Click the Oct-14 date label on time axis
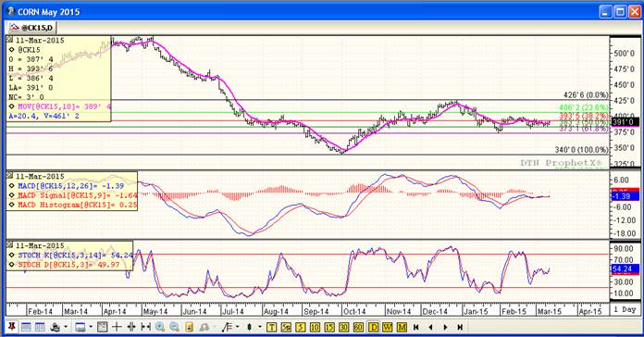644x337 pixels. 354,311
